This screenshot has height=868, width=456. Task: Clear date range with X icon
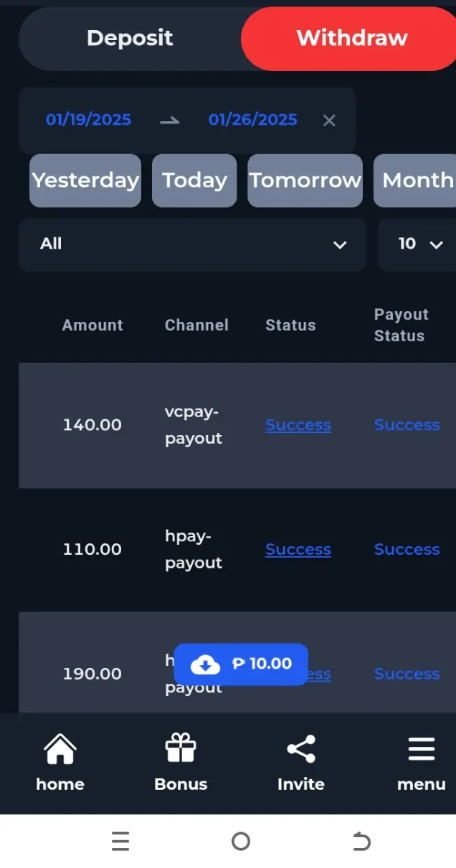(329, 120)
